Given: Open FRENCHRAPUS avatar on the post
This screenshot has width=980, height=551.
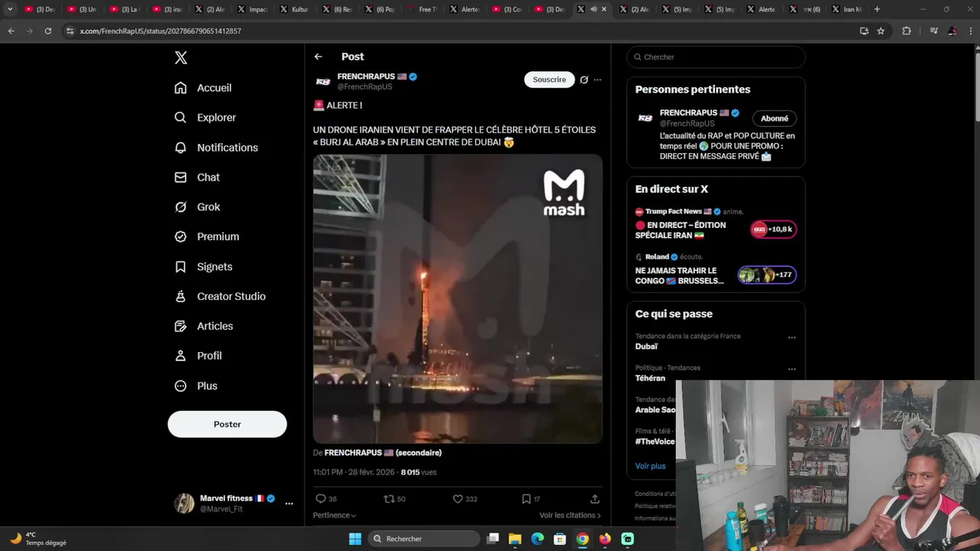Looking at the screenshot, I should (x=323, y=82).
